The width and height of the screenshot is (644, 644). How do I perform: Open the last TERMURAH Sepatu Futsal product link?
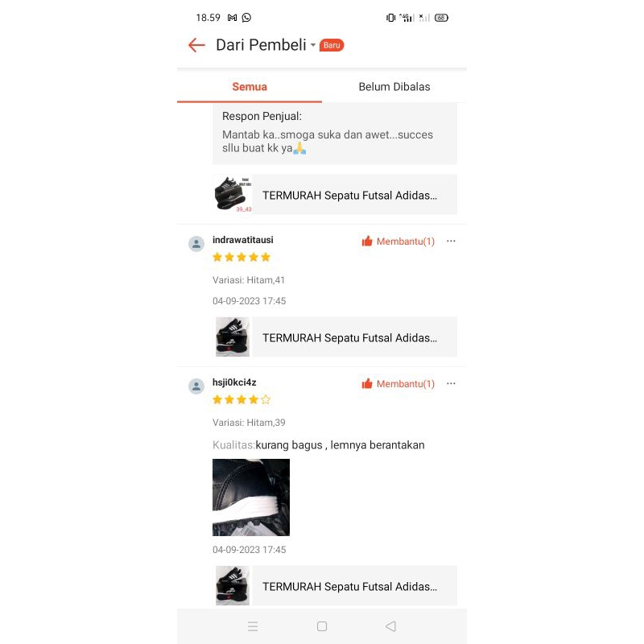tap(335, 586)
